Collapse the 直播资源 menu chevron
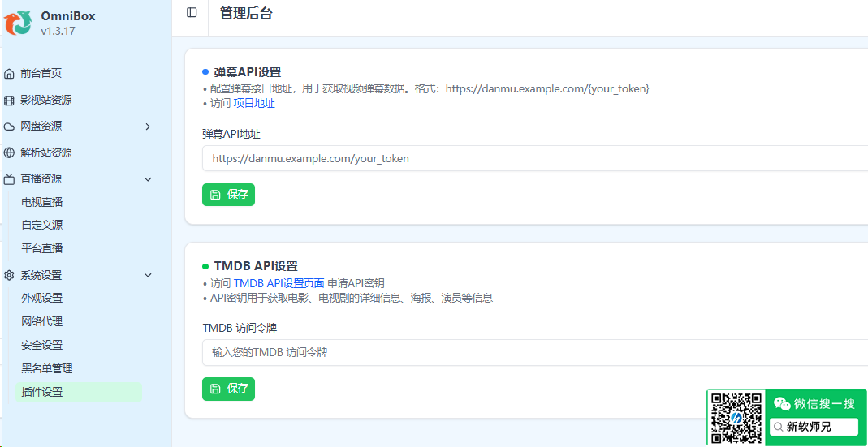This screenshot has width=868, height=447. [x=148, y=179]
